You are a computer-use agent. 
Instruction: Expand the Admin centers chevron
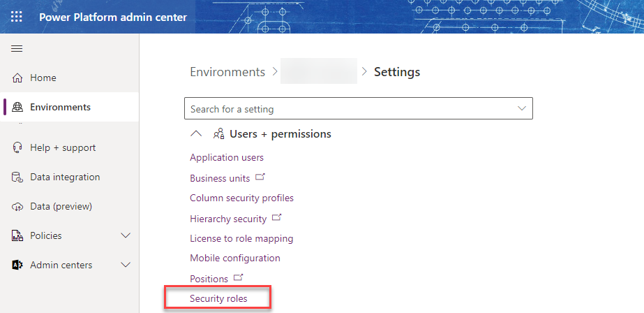tap(126, 265)
